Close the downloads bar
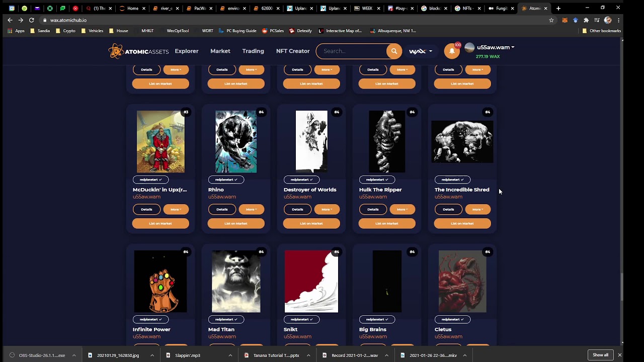The image size is (644, 362). (x=619, y=355)
